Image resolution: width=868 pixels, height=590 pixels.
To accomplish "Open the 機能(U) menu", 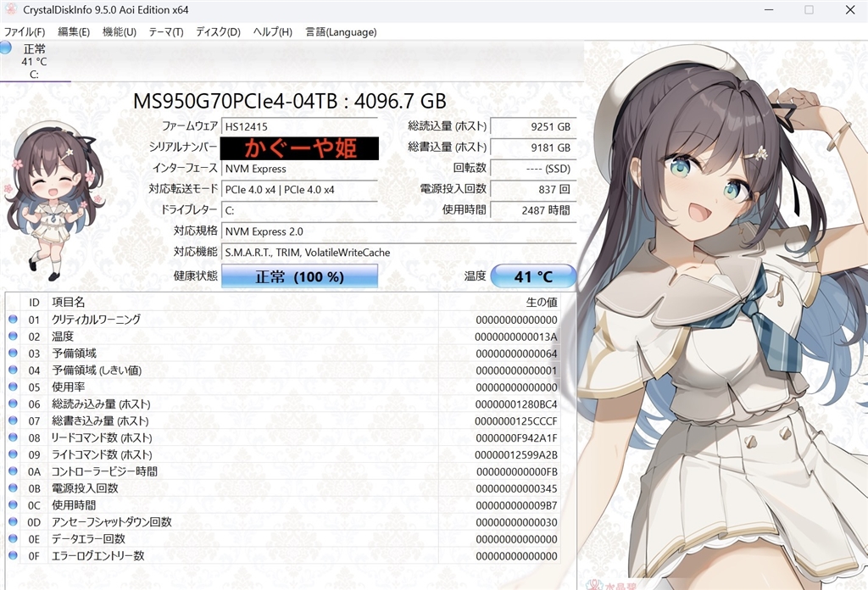I will tap(119, 32).
